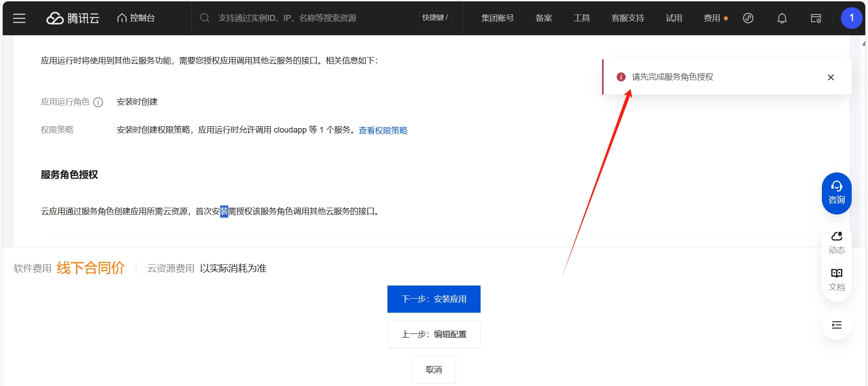This screenshot has width=868, height=386.
Task: Click the 快捷键 / shortcut badge
Action: click(435, 18)
